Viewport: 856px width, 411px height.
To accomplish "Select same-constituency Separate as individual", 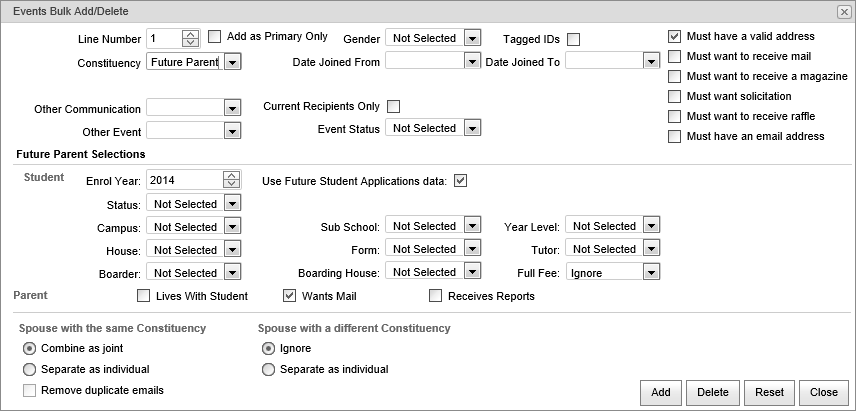I will (x=30, y=370).
